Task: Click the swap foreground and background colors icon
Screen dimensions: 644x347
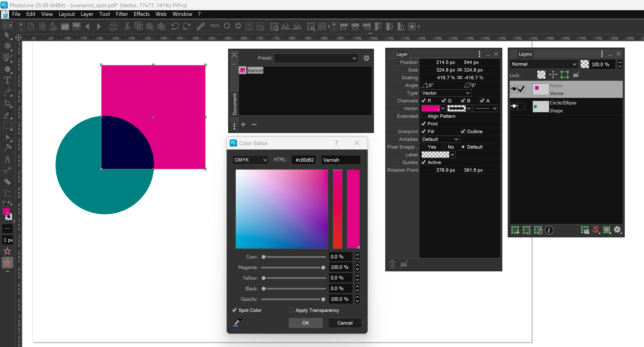Action: [x=10, y=203]
